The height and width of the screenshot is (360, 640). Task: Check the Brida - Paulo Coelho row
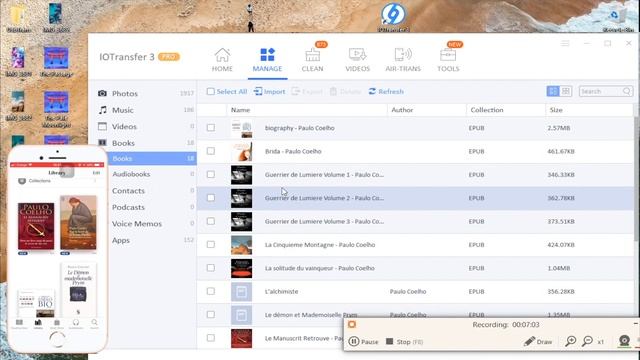click(x=211, y=151)
